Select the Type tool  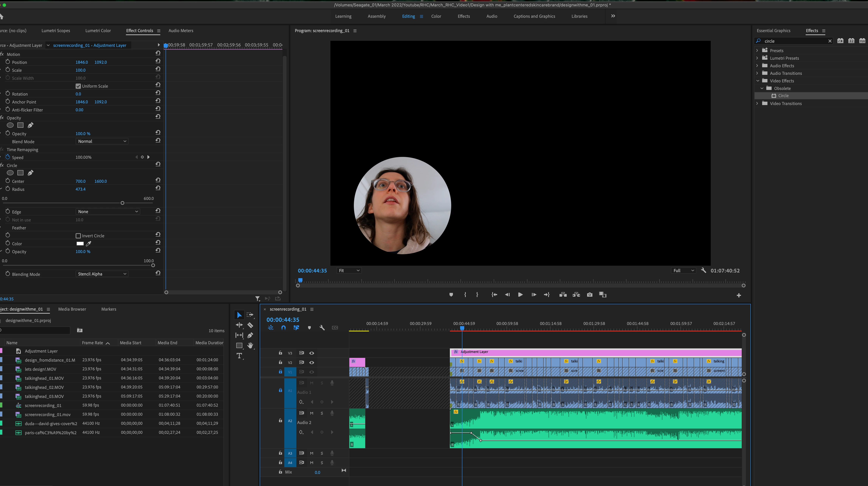tap(239, 356)
